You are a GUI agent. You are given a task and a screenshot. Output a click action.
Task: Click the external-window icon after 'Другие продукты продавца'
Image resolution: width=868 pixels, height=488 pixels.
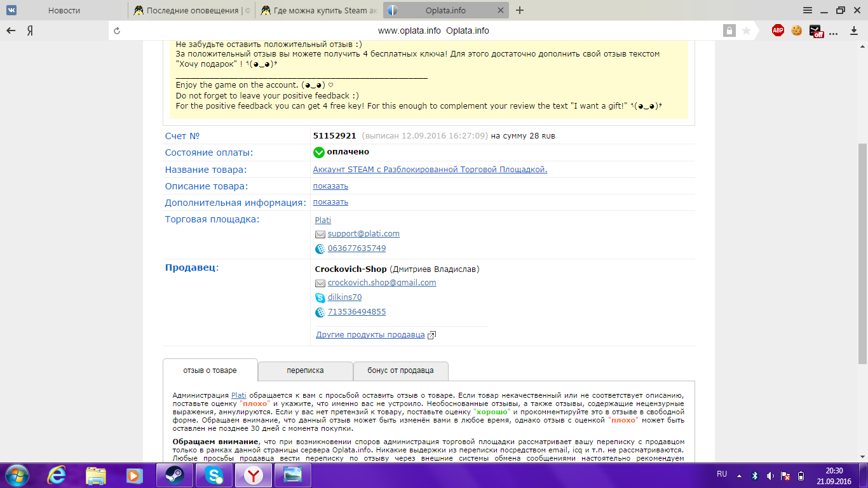[432, 335]
